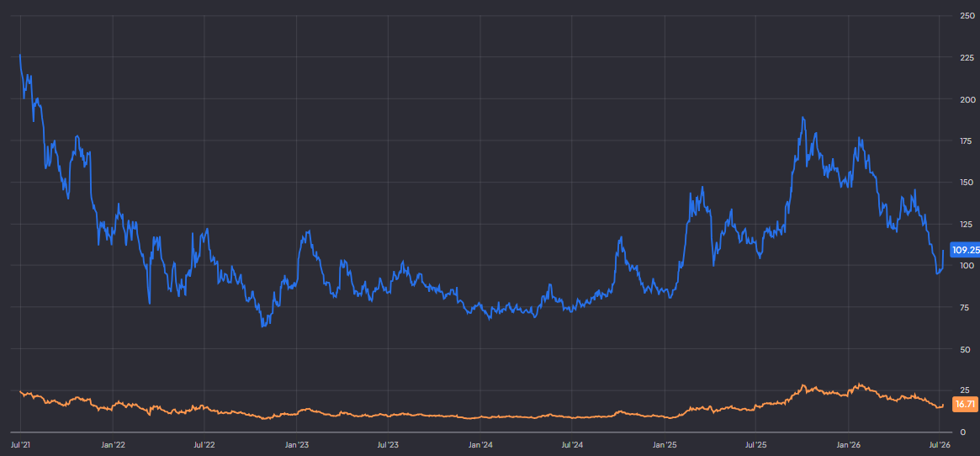The width and height of the screenshot is (980, 456).
Task: Click the 250 price axis value
Action: click(x=966, y=16)
